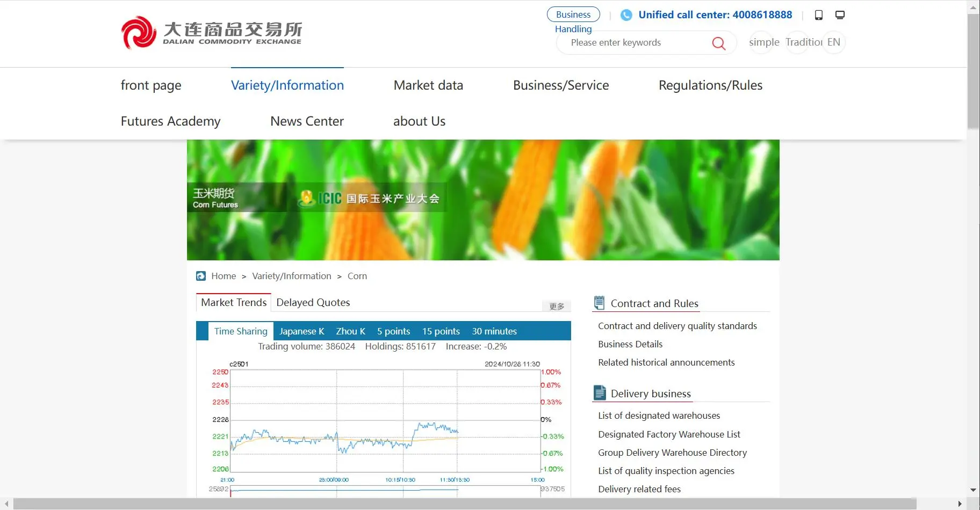The width and height of the screenshot is (980, 510).
Task: Click the Increase: -0.2% text
Action: tap(476, 346)
